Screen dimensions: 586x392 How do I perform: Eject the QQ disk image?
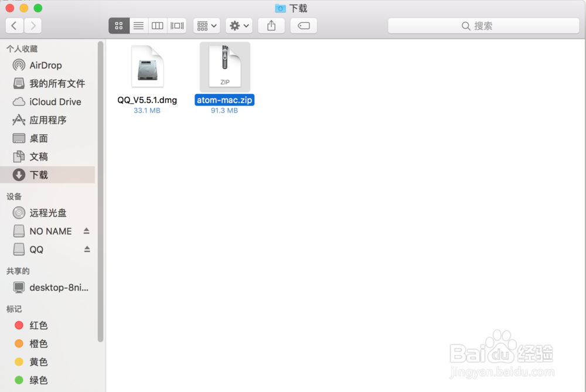tap(87, 249)
